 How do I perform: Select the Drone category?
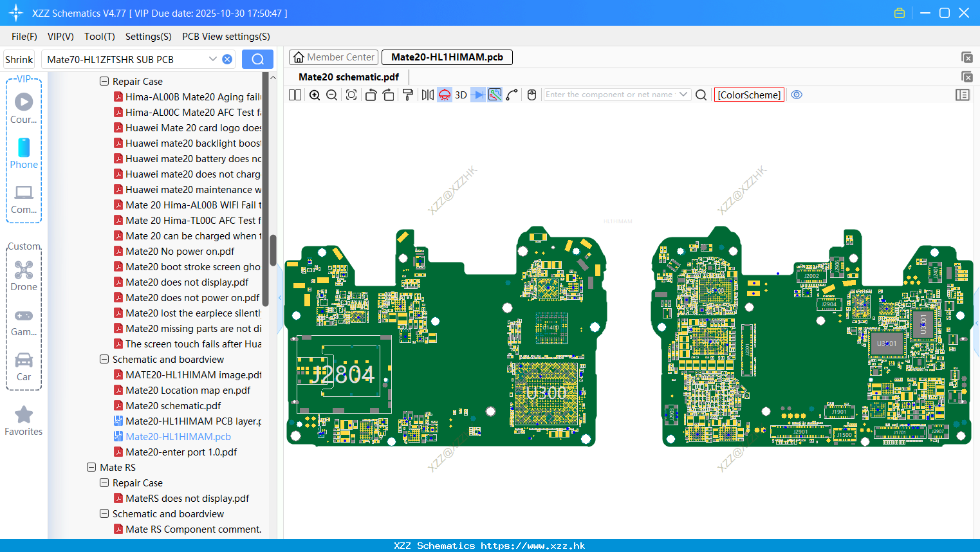(x=24, y=275)
